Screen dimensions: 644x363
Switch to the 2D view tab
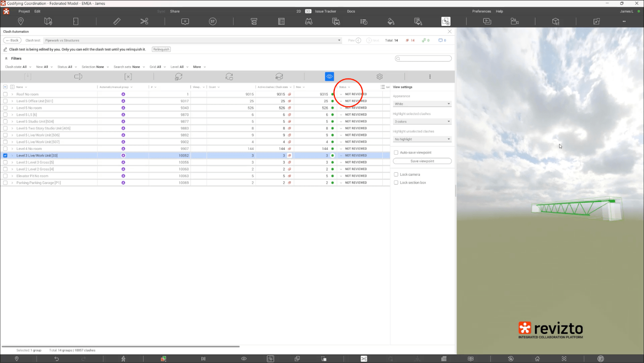(298, 11)
